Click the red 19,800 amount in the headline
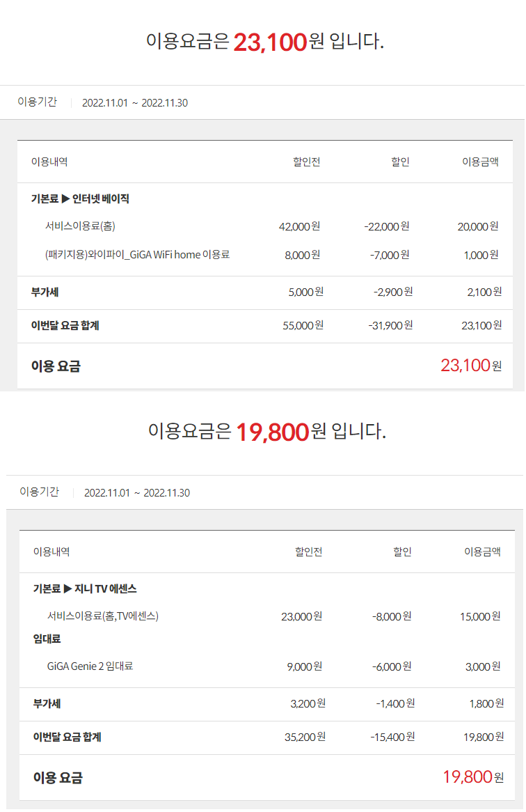Image resolution: width=526 pixels, height=812 pixels. pyautogui.click(x=272, y=432)
